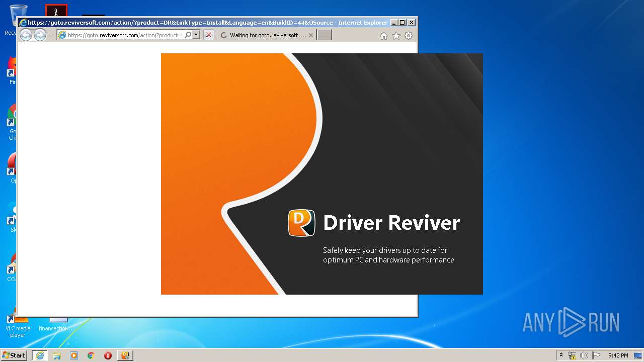Click the Show Desktop button
Viewport: 644px width, 362px height.
(638, 355)
